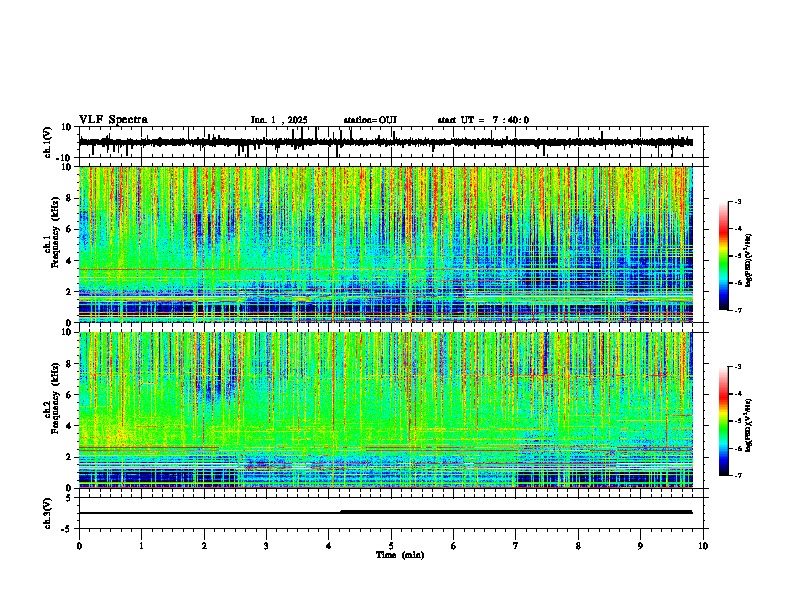Click the ch.2 spectrogram colour bar
This screenshot has height=612, width=792.
pos(723,421)
